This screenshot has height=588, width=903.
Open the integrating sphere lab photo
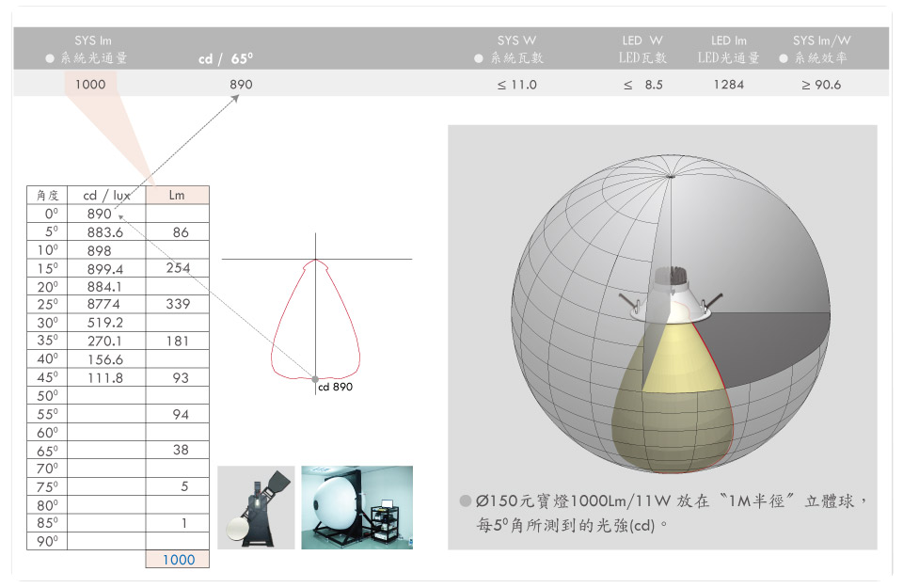(356, 507)
